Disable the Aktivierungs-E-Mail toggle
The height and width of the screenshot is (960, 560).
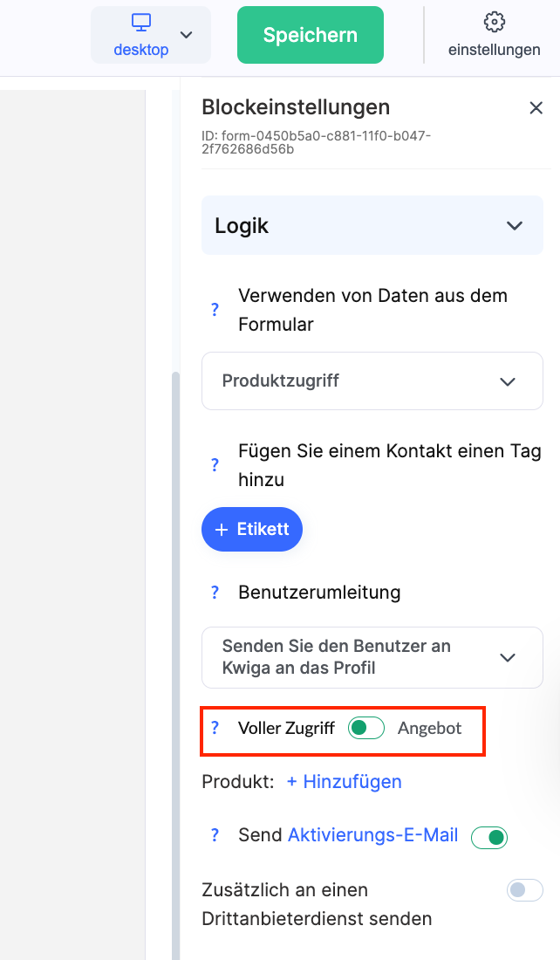(x=488, y=838)
